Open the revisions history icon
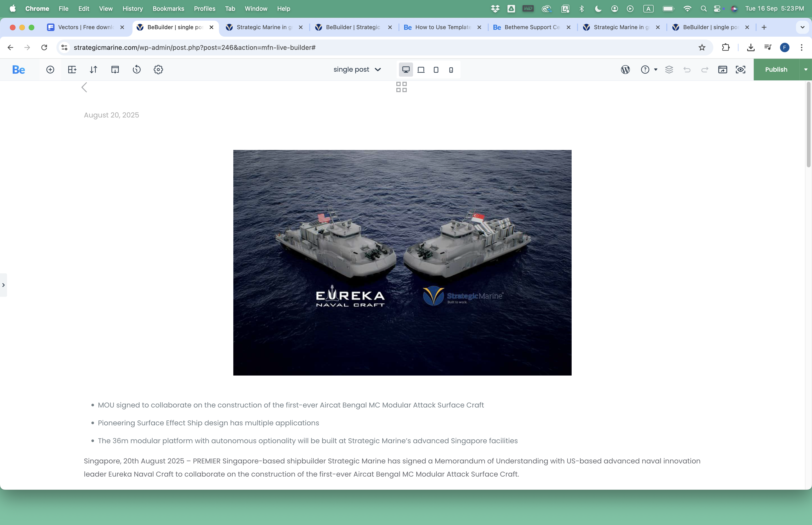Image resolution: width=812 pixels, height=525 pixels. click(x=137, y=70)
